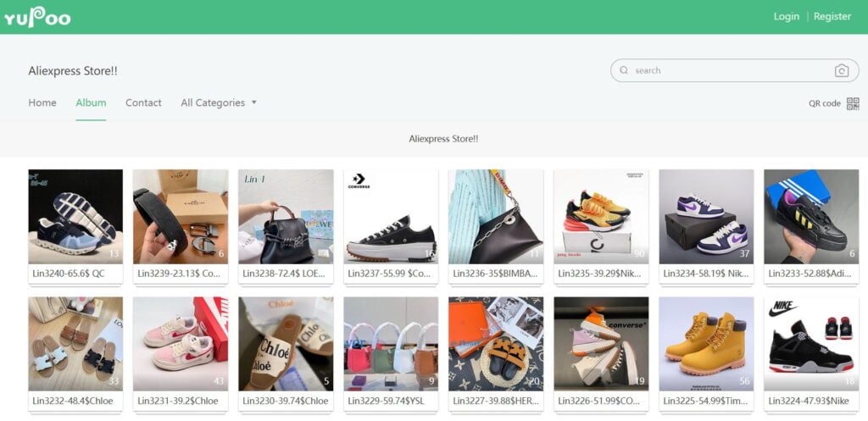Open Lin3239 belt album thumbnail
868x421 pixels.
pyautogui.click(x=181, y=216)
